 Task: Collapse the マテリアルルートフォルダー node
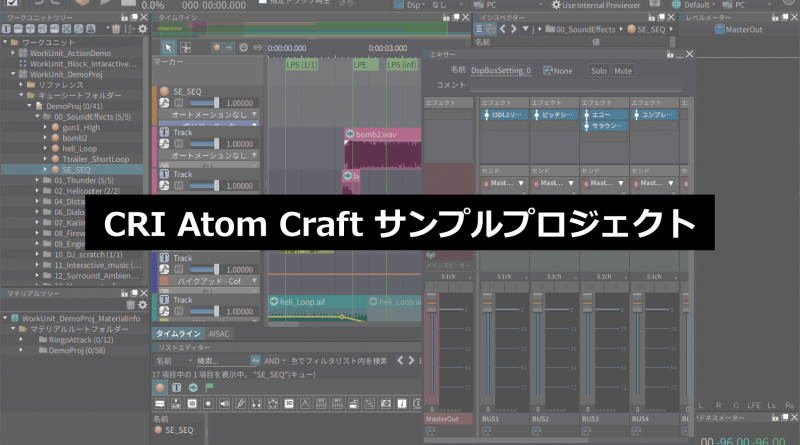click(x=13, y=329)
